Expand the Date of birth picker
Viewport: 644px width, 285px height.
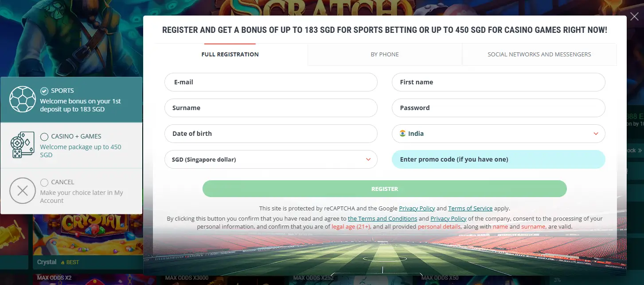point(271,133)
